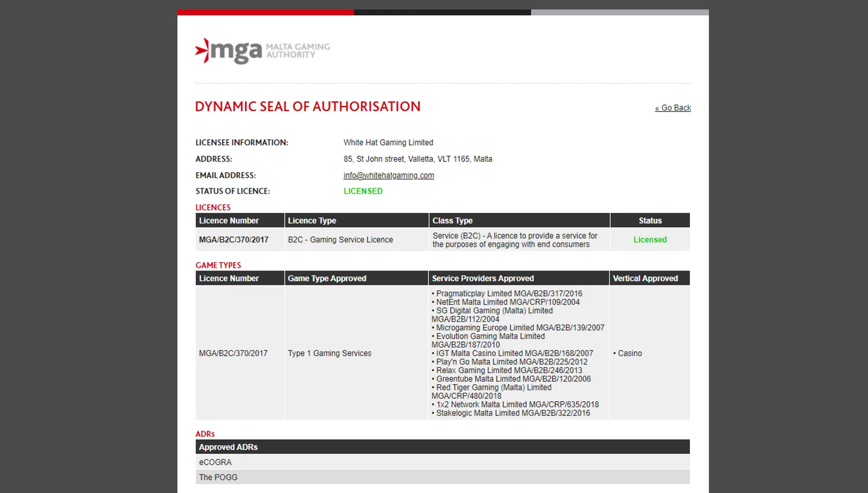Image resolution: width=868 pixels, height=493 pixels.
Task: Click the 'EMAIL ADDRESS:' label
Action: pyautogui.click(x=225, y=175)
